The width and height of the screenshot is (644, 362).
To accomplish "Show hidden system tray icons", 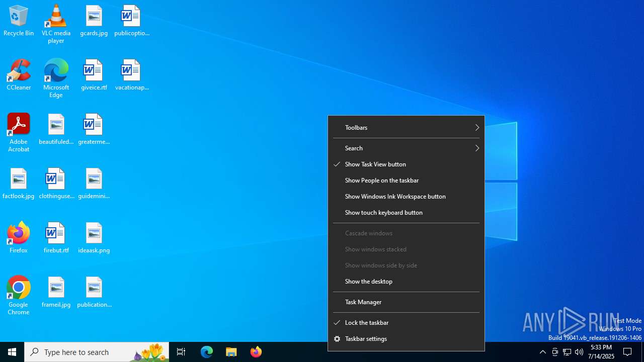I will click(x=543, y=352).
